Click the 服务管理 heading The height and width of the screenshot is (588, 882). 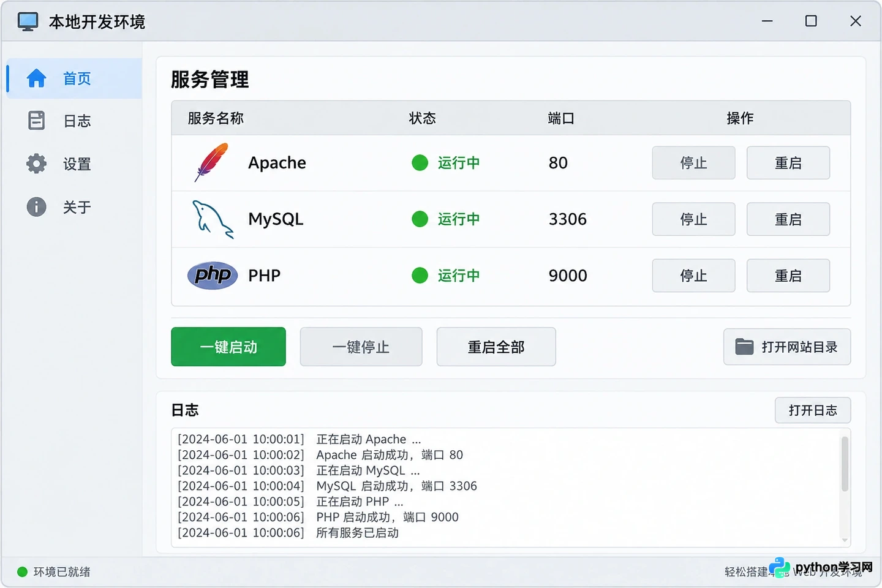click(210, 80)
